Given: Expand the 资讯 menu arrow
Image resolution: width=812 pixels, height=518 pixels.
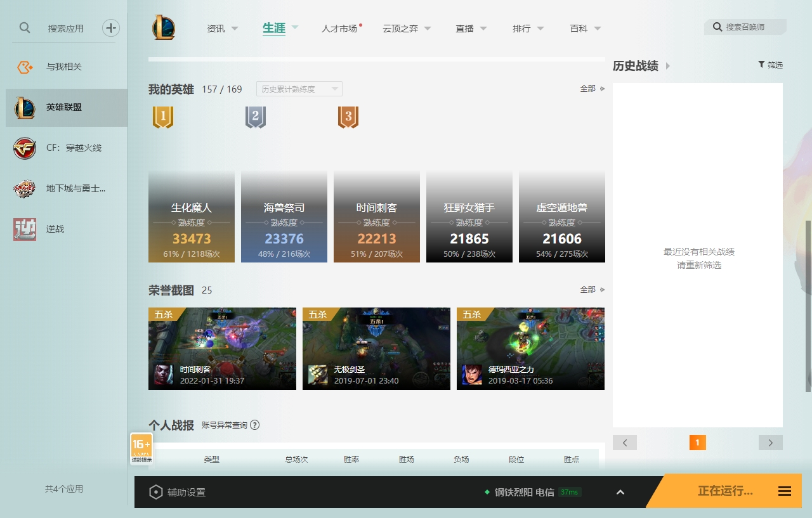Looking at the screenshot, I should 235,29.
